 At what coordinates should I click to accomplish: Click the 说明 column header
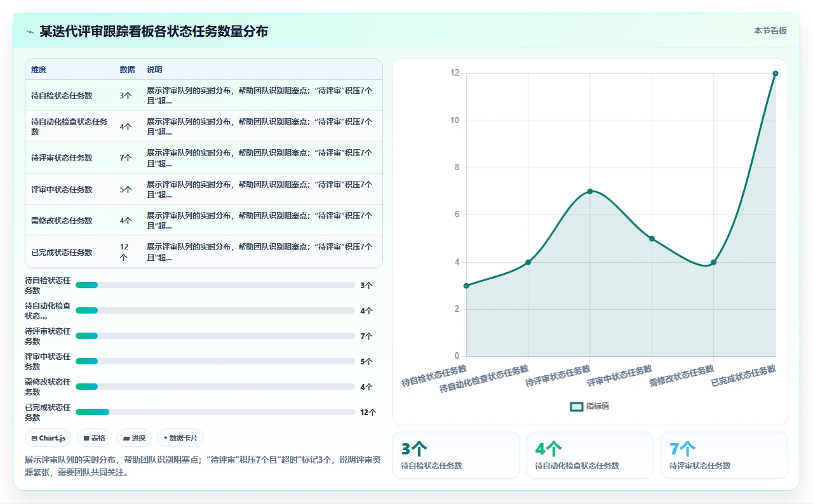(x=154, y=70)
